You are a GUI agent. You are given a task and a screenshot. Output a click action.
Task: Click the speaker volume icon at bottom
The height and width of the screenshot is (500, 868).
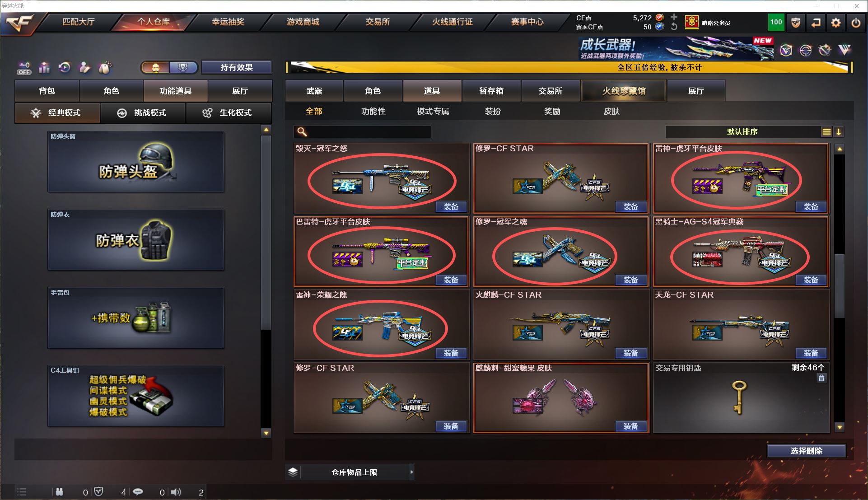coord(176,492)
